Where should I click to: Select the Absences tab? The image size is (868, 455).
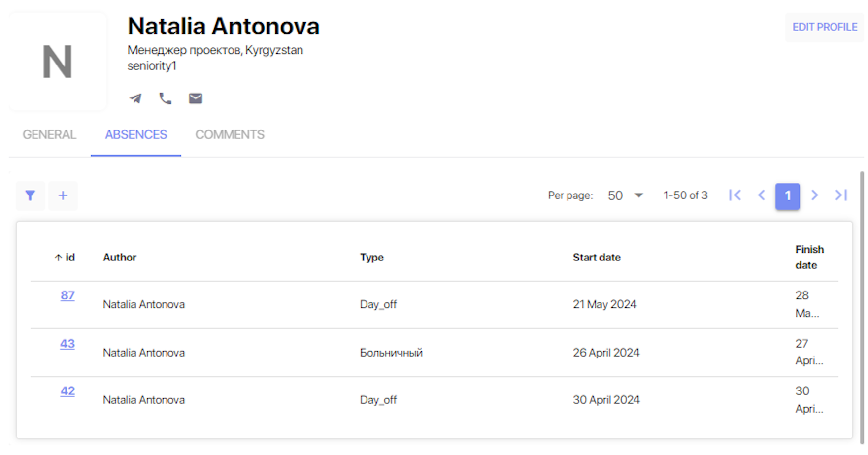click(136, 134)
